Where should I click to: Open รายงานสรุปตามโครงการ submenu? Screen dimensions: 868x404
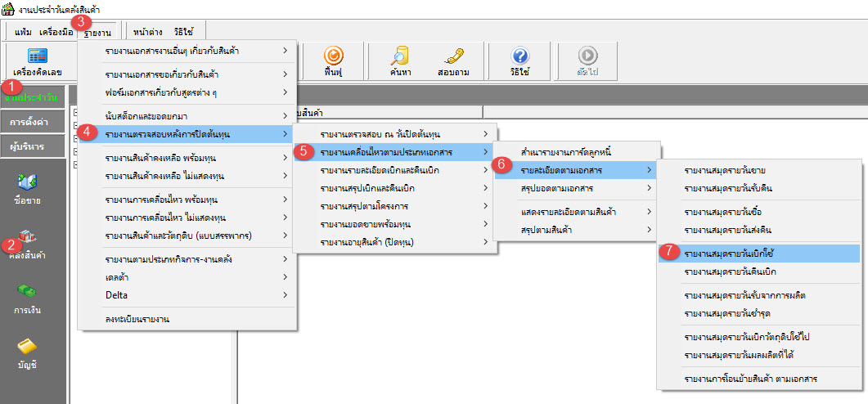pos(395,206)
